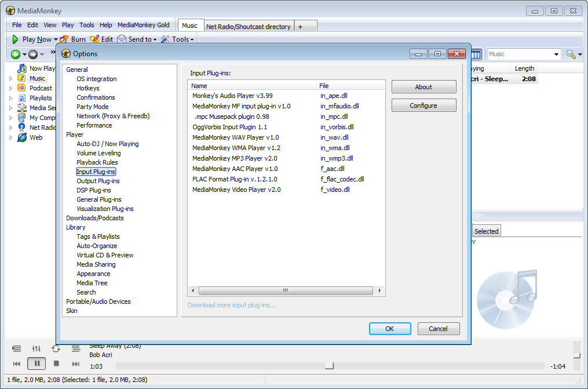Screen dimensions: 588x389
Task: Cancel the Options dialog
Action: point(439,329)
